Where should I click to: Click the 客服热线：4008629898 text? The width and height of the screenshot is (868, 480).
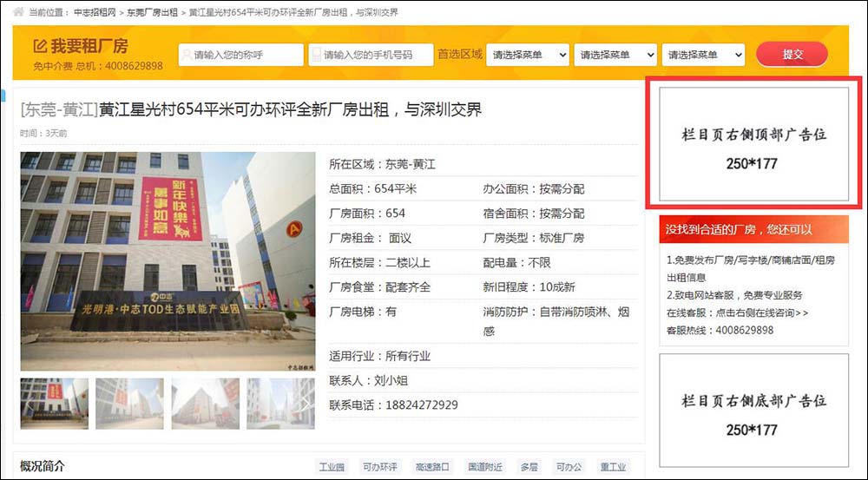tap(720, 331)
